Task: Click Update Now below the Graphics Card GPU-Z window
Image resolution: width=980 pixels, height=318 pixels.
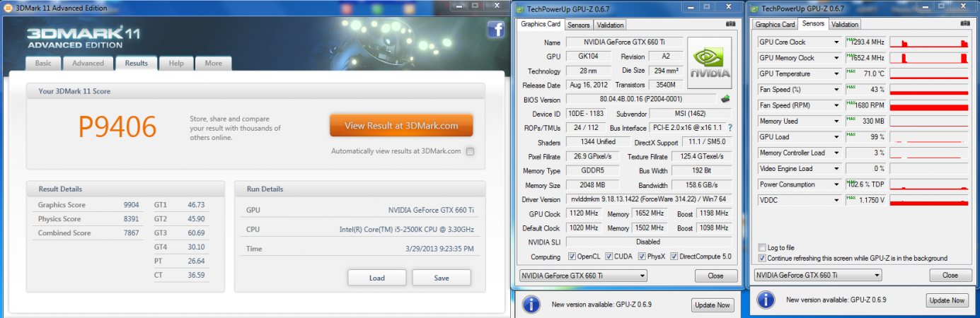Action: [x=713, y=305]
